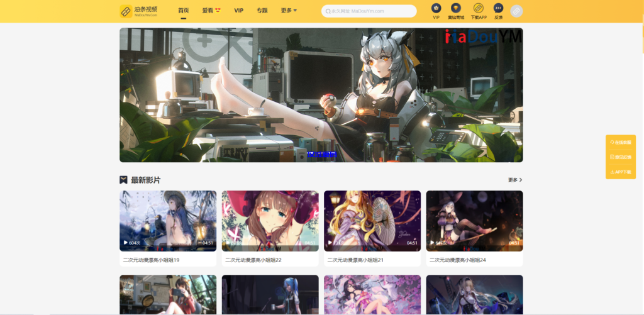Open the 反馈 feedback icon

[498, 8]
